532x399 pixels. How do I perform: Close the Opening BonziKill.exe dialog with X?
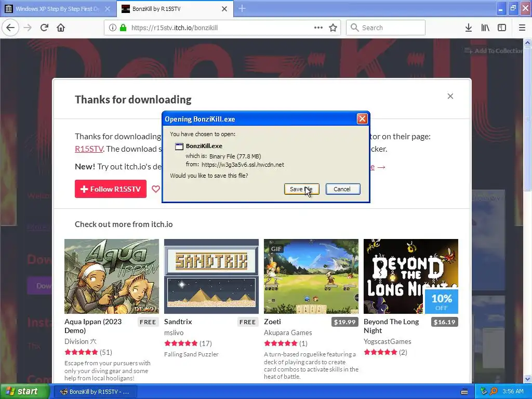[x=362, y=119]
